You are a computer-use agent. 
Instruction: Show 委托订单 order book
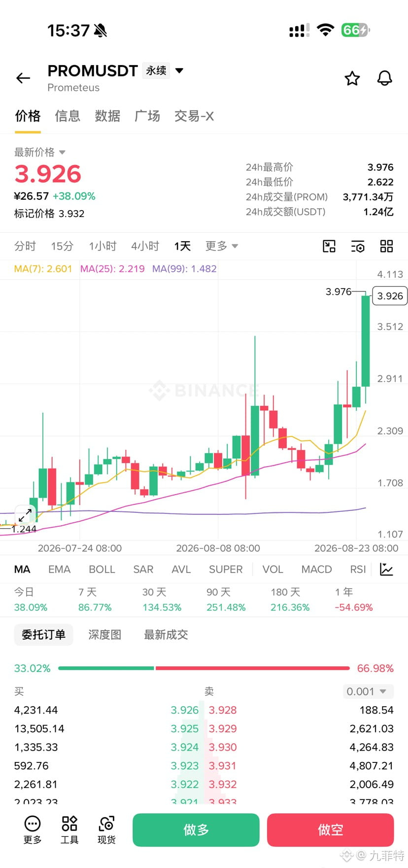(x=43, y=635)
